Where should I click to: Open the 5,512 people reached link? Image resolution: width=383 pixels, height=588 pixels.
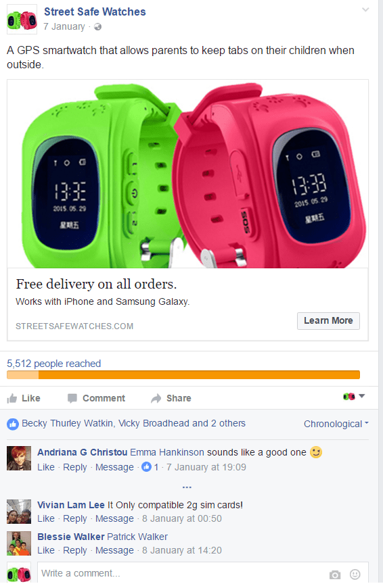[x=53, y=364]
